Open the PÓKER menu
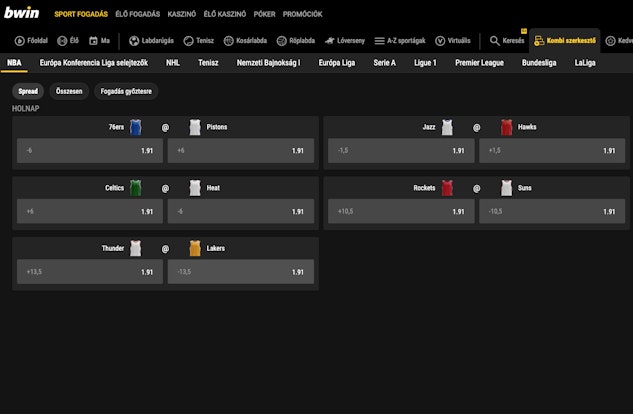 (264, 14)
